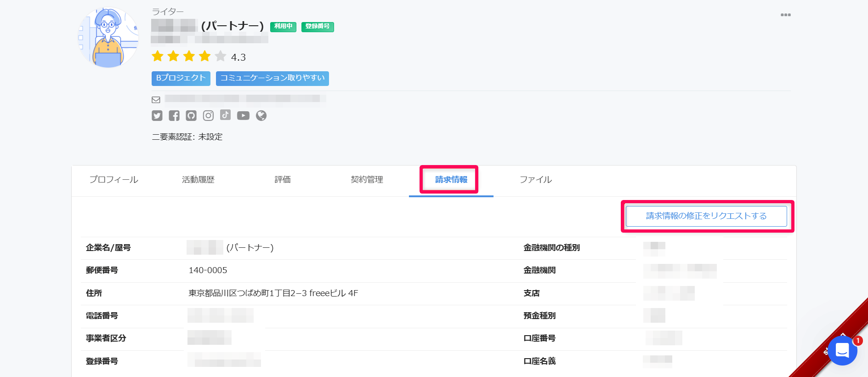Click the 口座番号 label
Image resolution: width=868 pixels, height=377 pixels.
click(539, 338)
